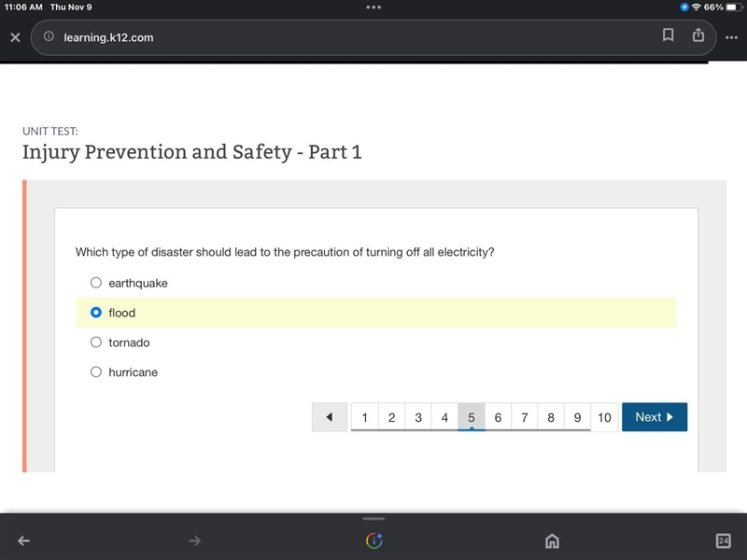
Task: Go to previous question with arrow button
Action: click(x=330, y=417)
